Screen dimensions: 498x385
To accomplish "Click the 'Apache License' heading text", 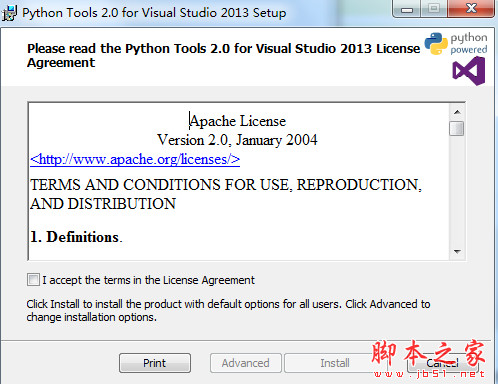I will click(x=238, y=121).
